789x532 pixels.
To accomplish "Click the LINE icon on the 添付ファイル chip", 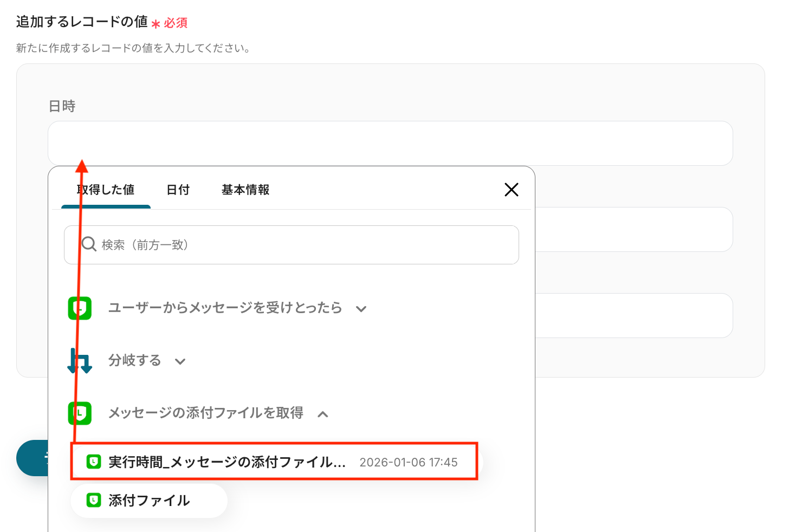I will pyautogui.click(x=94, y=501).
